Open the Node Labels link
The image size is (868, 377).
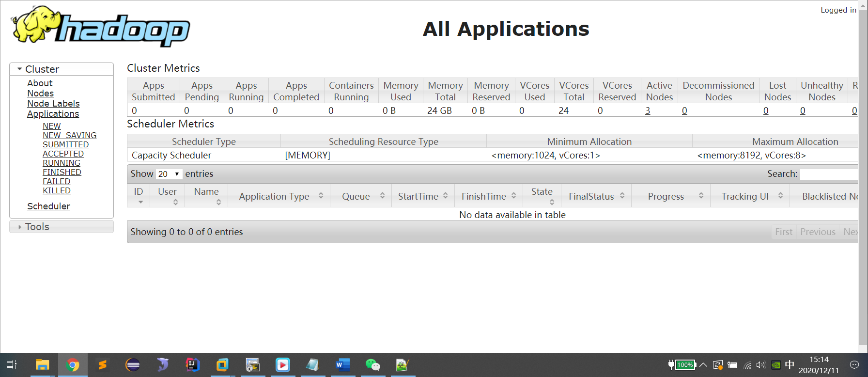53,104
